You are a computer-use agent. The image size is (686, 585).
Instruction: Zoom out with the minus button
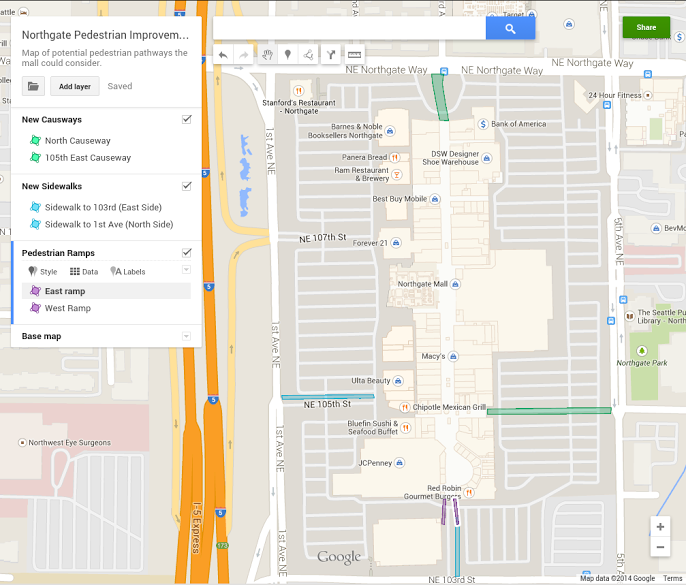[x=660, y=547]
